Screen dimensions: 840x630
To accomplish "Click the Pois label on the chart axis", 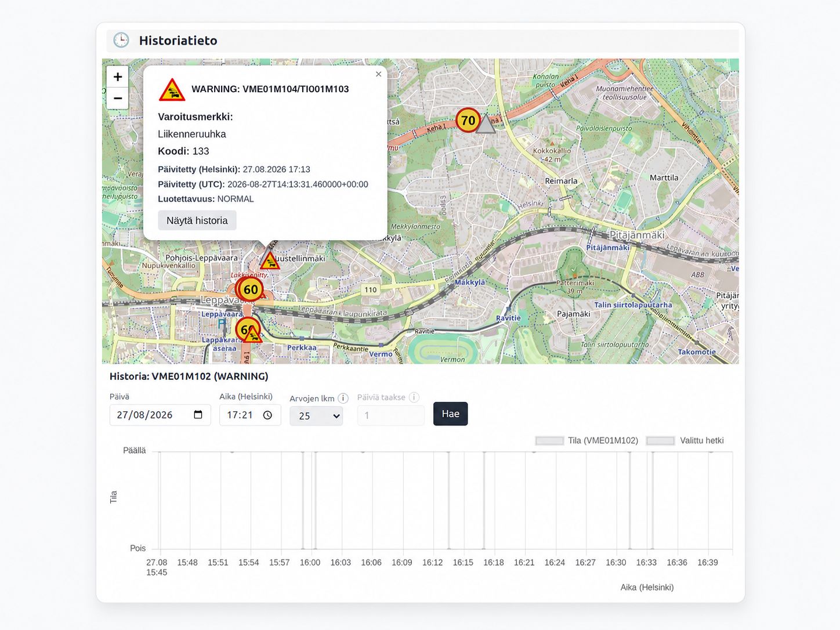I will (x=138, y=548).
